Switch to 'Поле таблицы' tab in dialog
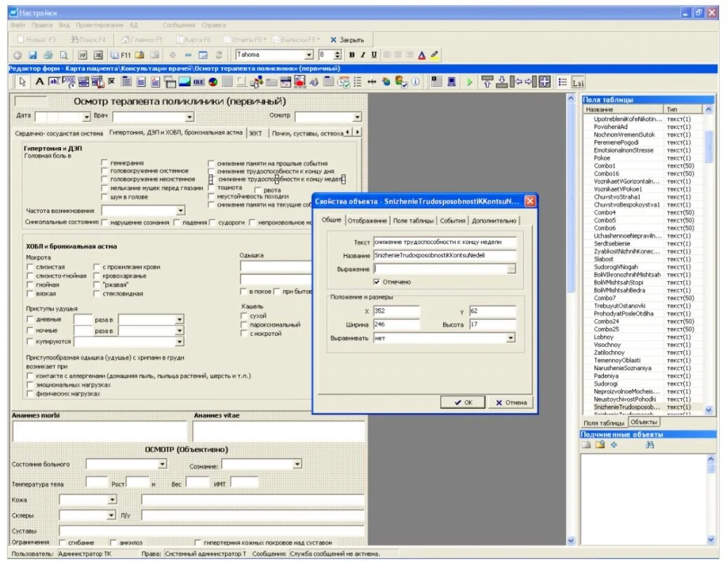The height and width of the screenshot is (565, 728). [413, 221]
